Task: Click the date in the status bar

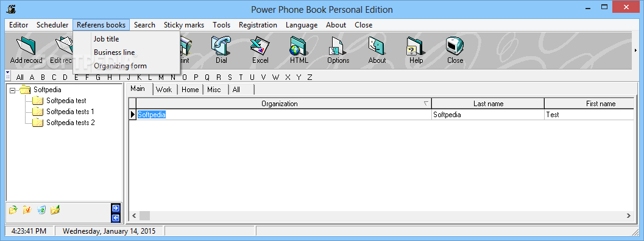Action: pyautogui.click(x=109, y=231)
